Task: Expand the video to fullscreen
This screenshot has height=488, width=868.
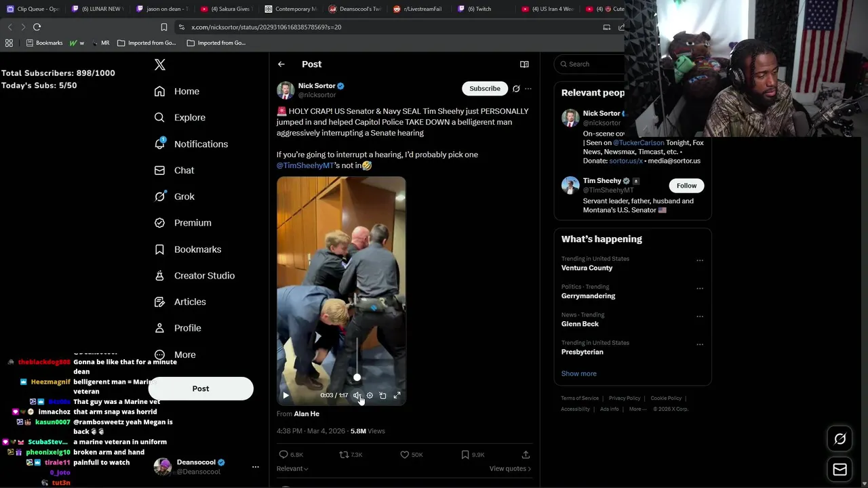Action: click(397, 395)
